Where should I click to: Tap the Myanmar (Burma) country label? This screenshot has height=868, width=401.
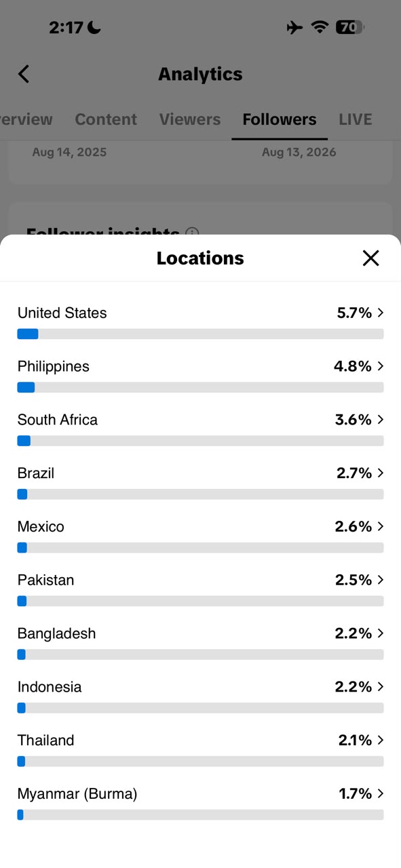(x=77, y=794)
